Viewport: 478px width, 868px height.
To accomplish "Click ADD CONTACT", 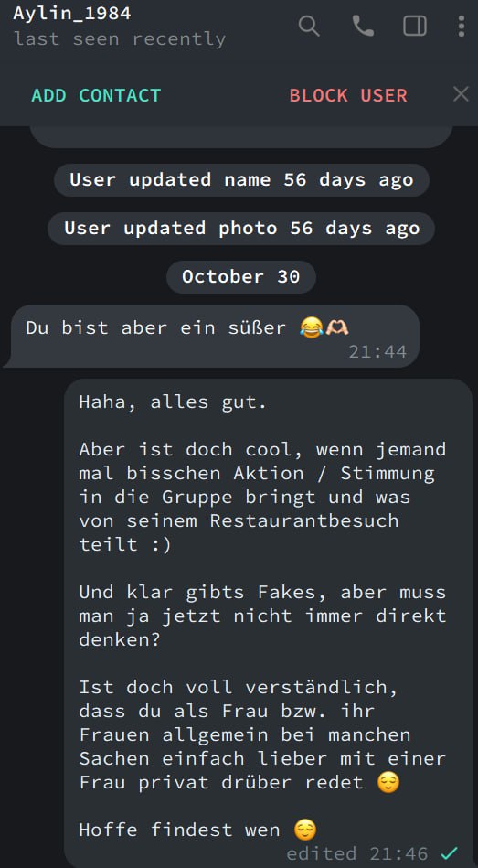I will click(96, 95).
